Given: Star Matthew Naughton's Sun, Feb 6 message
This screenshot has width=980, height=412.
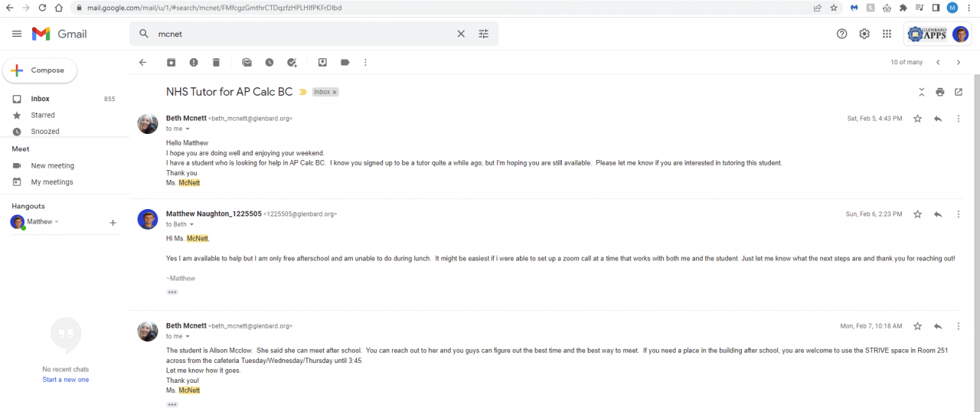Looking at the screenshot, I should click(x=918, y=214).
